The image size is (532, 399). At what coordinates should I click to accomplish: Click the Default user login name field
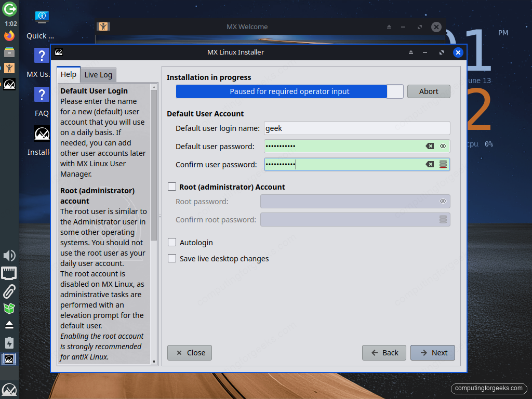tap(357, 128)
